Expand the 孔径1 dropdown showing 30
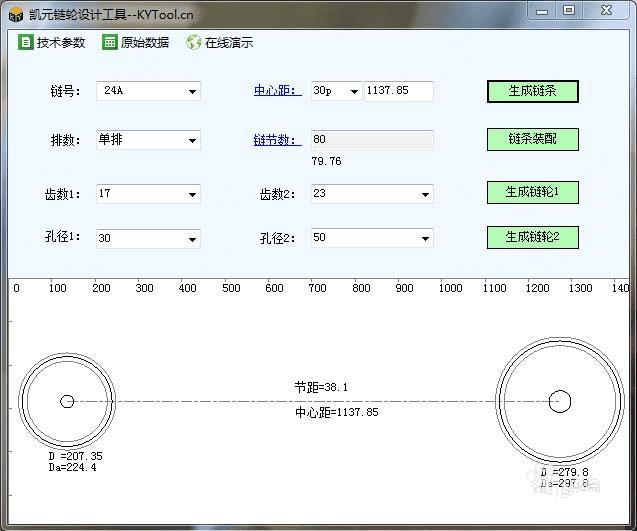 [192, 239]
